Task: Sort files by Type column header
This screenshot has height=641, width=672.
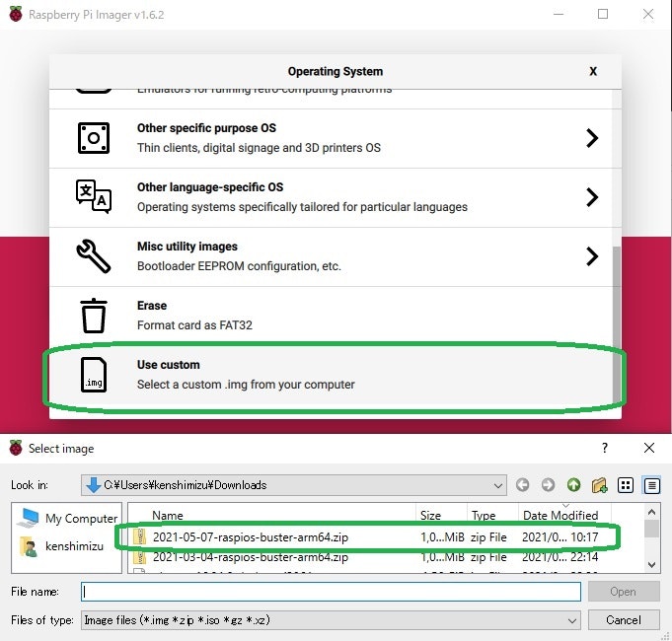Action: [492, 515]
